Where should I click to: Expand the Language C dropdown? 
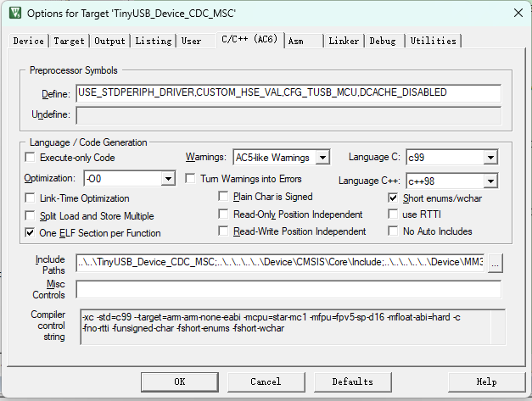pos(490,158)
